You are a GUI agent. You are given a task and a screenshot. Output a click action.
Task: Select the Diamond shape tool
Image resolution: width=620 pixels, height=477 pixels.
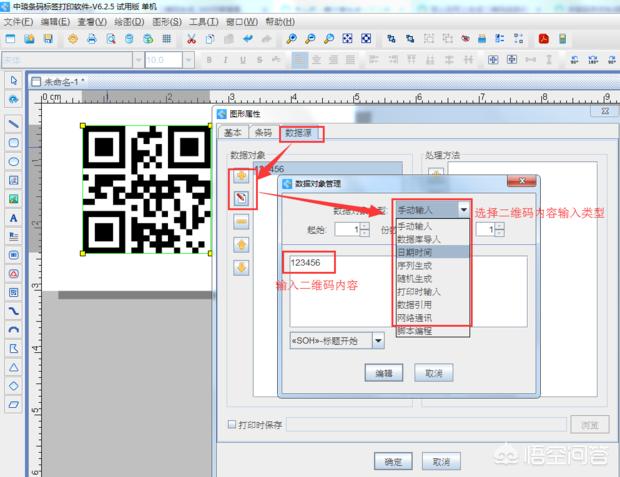[x=14, y=386]
